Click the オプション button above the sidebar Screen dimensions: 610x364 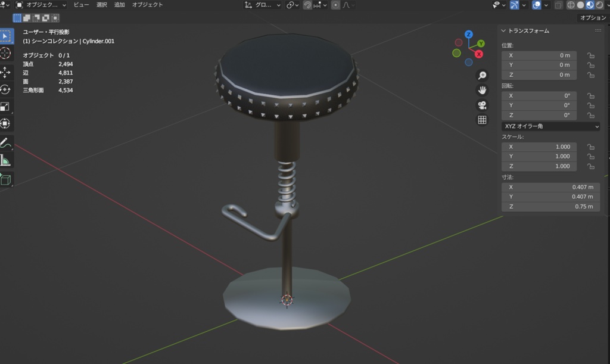[593, 17]
